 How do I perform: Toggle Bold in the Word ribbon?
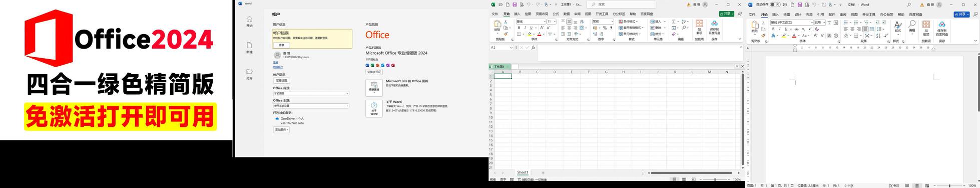(773, 29)
